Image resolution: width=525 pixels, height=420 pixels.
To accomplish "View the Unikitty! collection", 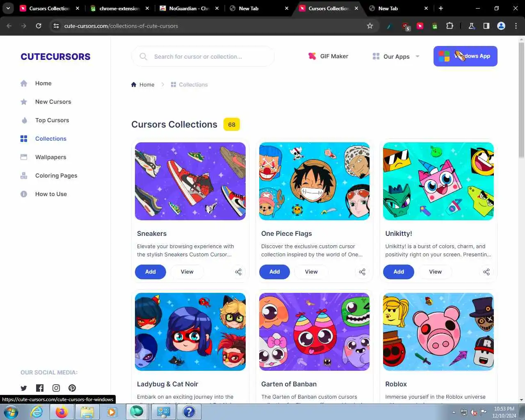I will tap(435, 272).
